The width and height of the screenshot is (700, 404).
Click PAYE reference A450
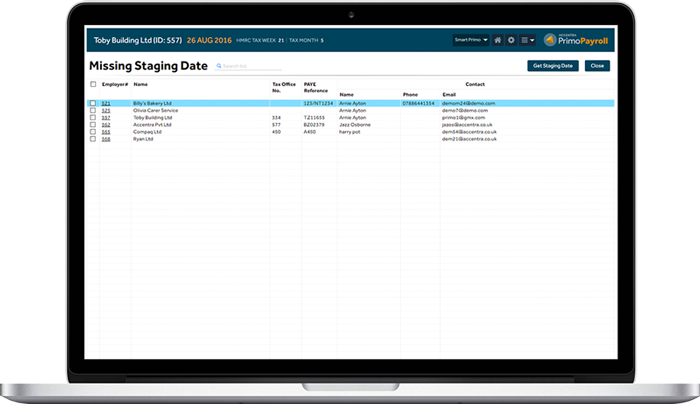(x=310, y=132)
